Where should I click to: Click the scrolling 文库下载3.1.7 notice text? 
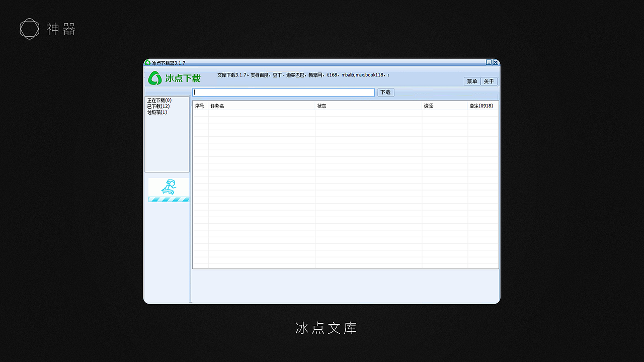303,75
